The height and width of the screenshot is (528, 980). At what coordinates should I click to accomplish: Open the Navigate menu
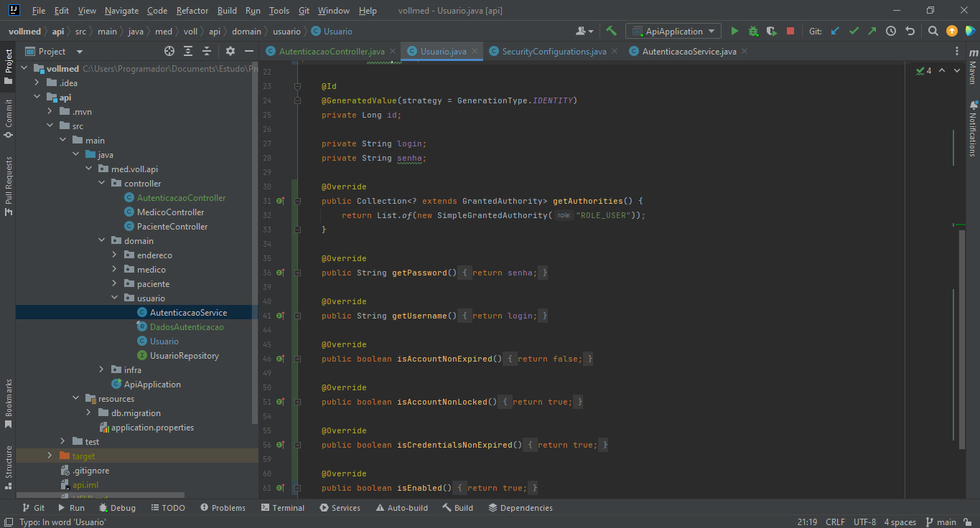coord(121,11)
